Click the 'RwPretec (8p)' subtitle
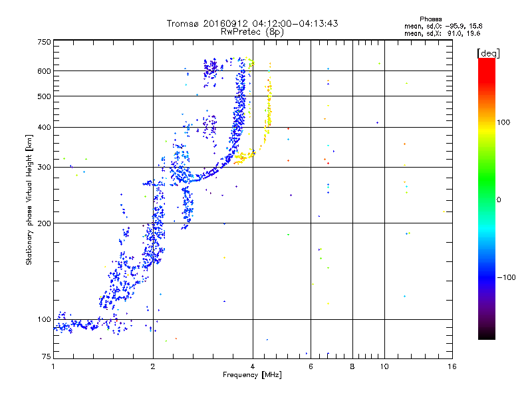Viewport: 532px width, 399px height. point(252,32)
